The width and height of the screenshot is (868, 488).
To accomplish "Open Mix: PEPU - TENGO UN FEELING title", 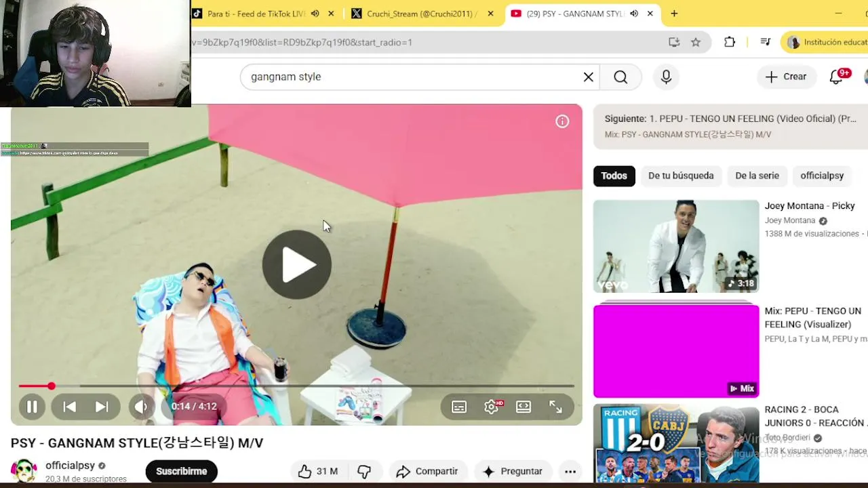I will (813, 317).
